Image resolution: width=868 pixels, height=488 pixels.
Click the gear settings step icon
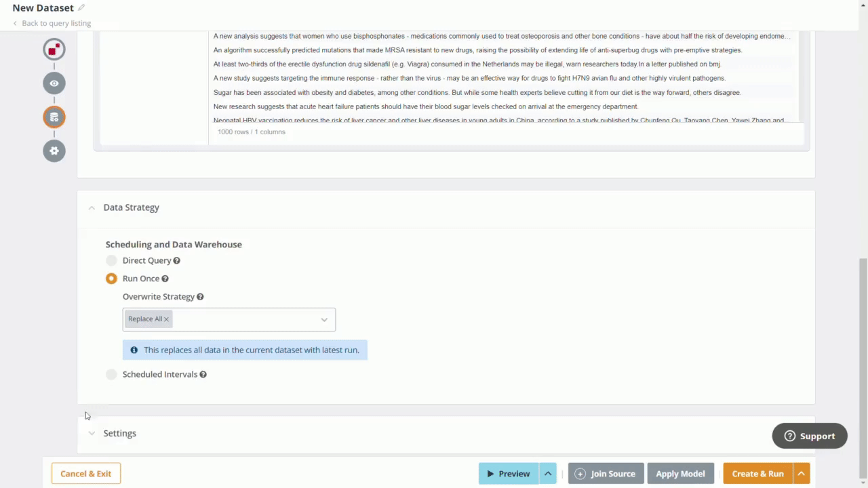point(54,150)
